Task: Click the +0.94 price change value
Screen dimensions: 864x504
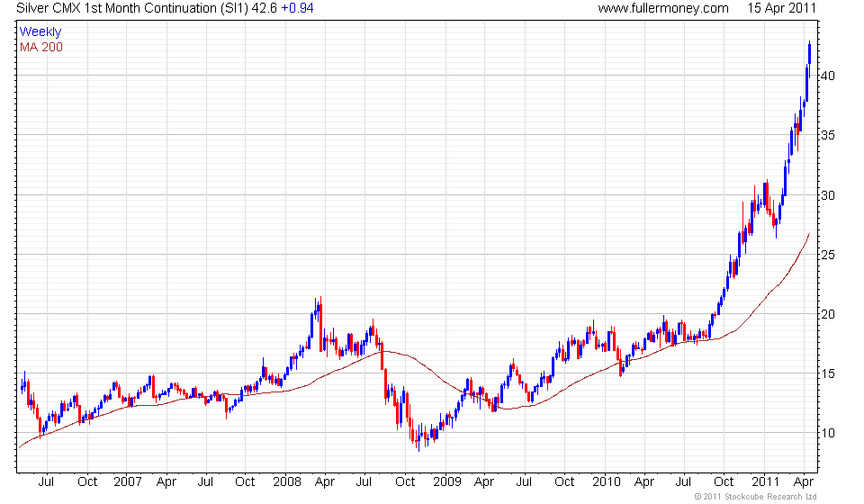Action: pyautogui.click(x=296, y=8)
